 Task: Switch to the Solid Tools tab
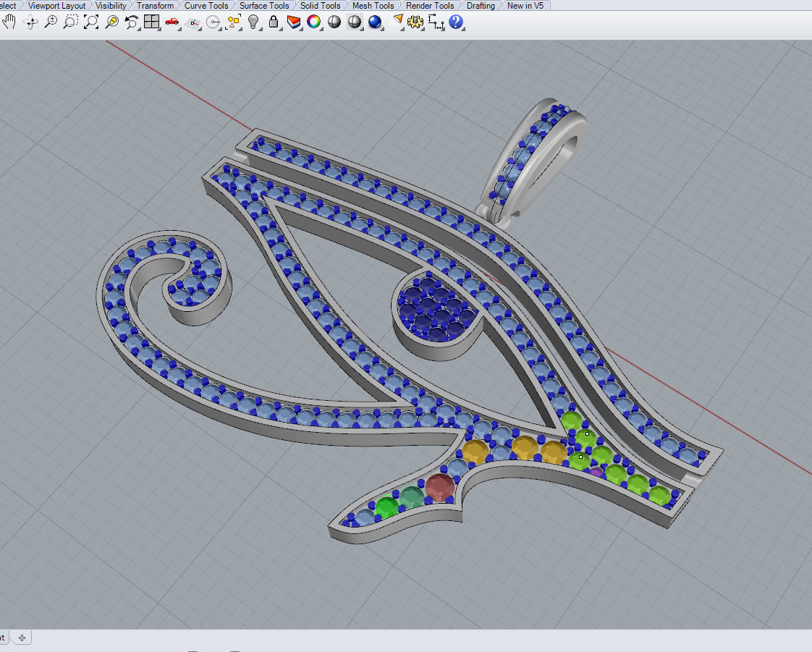tap(321, 6)
